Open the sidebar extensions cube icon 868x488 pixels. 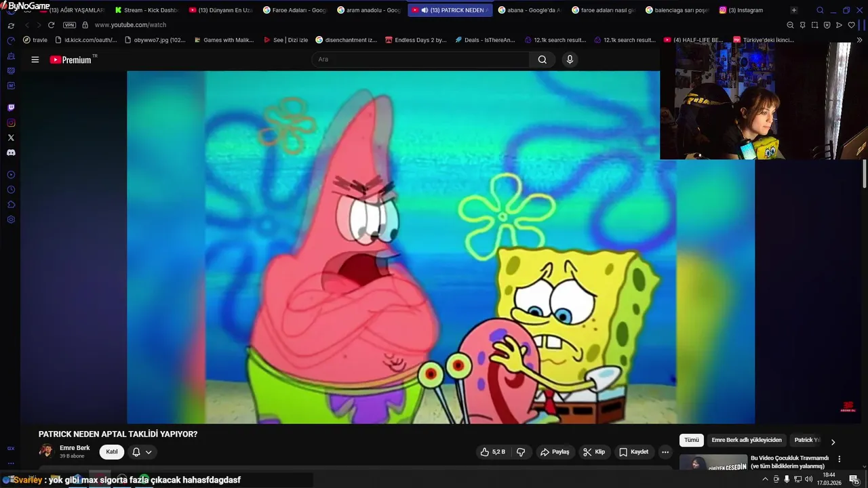pyautogui.click(x=11, y=205)
